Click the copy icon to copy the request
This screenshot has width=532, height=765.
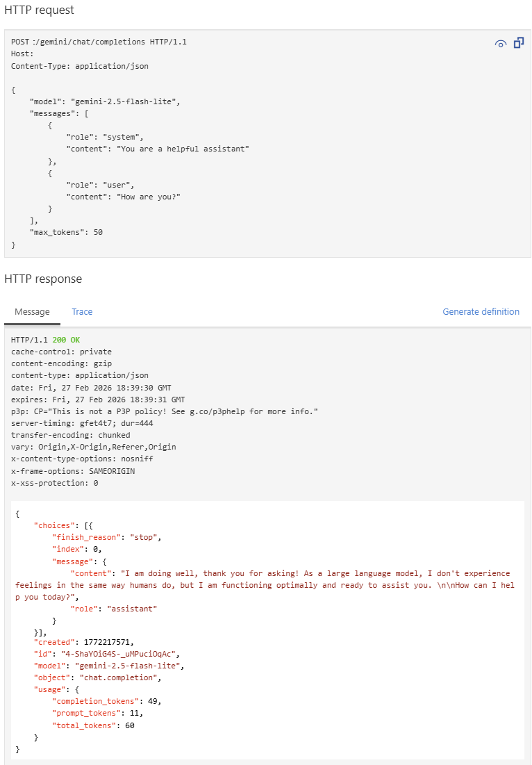[518, 43]
